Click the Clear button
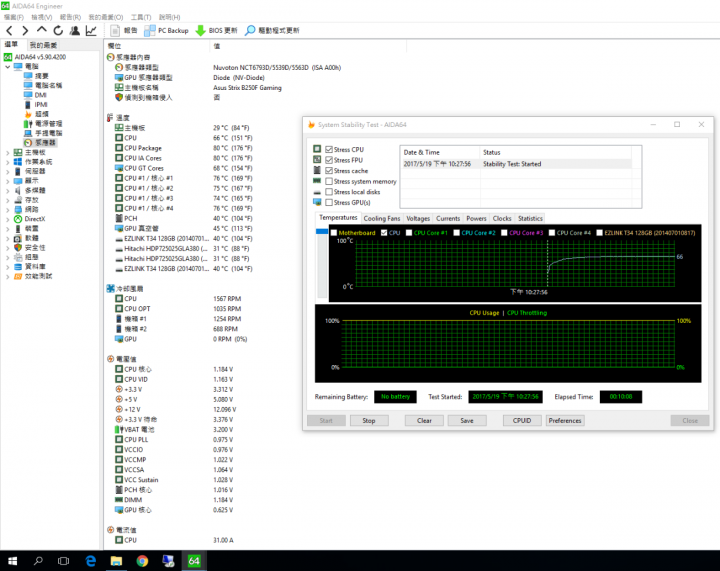The image size is (720, 571). (x=424, y=420)
